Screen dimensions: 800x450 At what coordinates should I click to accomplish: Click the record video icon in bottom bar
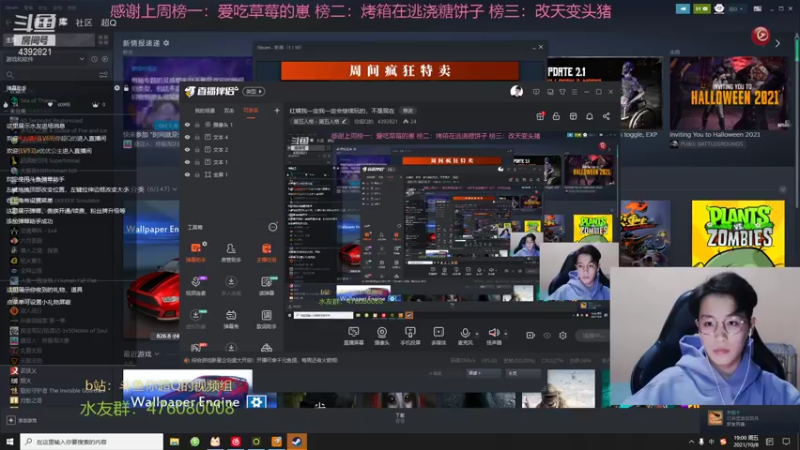[530, 335]
